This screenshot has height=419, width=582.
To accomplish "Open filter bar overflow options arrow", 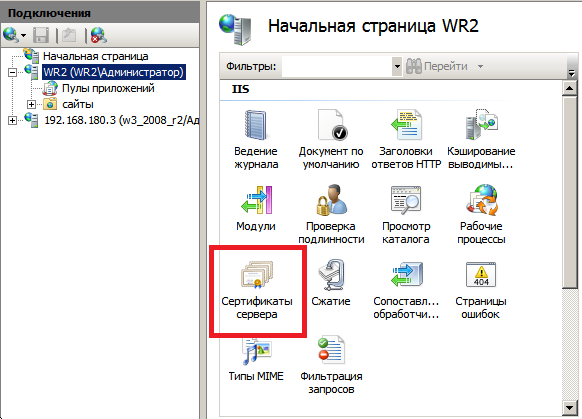I will 572,72.
